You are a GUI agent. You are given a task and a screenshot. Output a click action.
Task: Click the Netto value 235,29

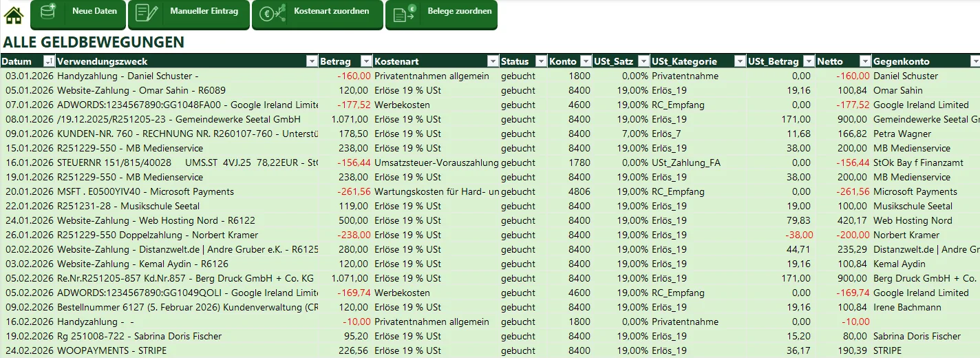pyautogui.click(x=844, y=249)
